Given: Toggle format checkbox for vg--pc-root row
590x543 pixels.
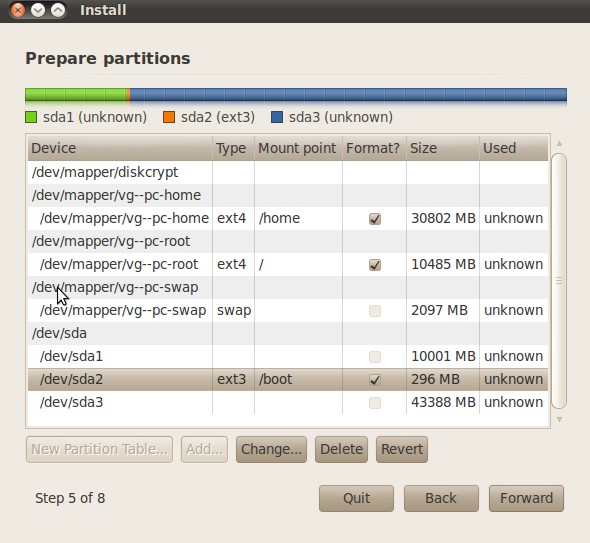Looking at the screenshot, I should click(374, 265).
